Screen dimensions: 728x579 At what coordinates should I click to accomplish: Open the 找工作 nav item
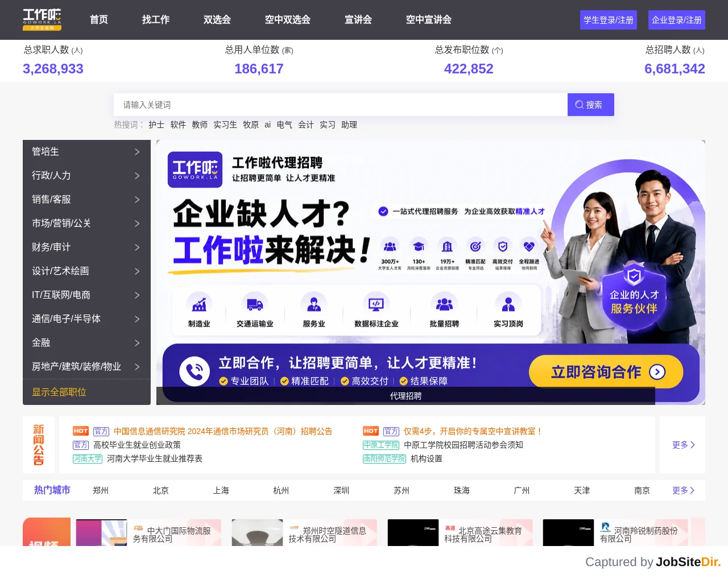pos(156,20)
